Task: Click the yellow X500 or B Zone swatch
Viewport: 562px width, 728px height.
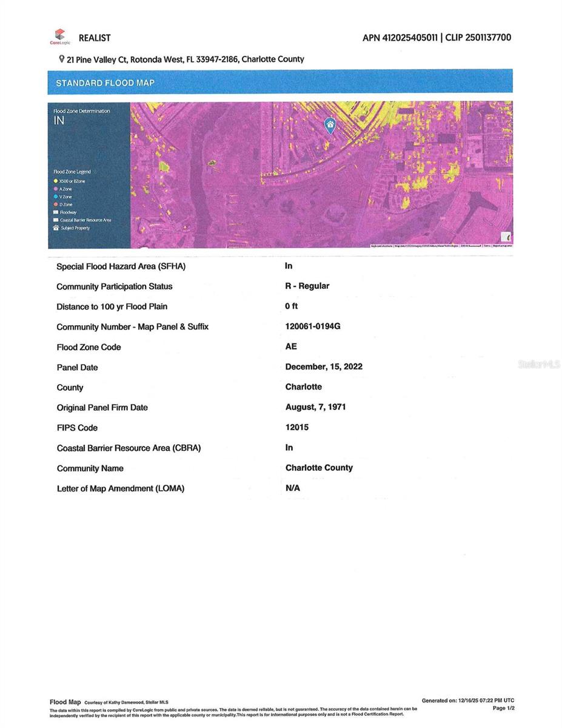Action: [56, 181]
